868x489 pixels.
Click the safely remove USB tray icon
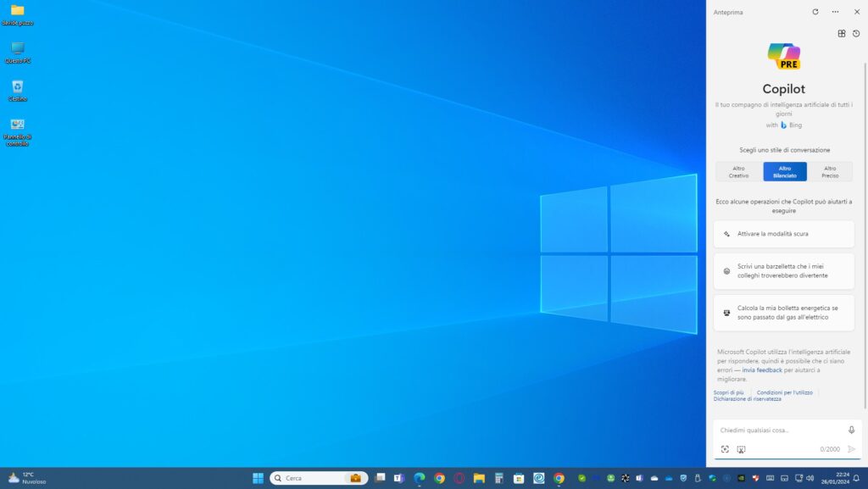pyautogui.click(x=698, y=478)
